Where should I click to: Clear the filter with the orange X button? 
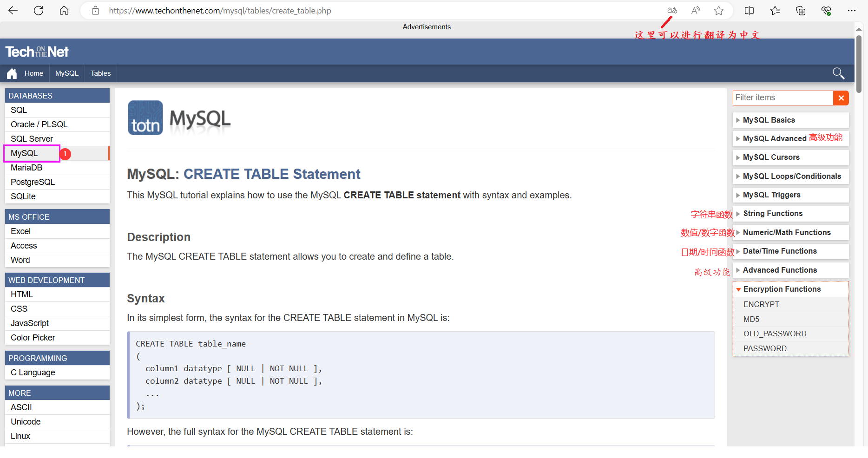pyautogui.click(x=841, y=98)
